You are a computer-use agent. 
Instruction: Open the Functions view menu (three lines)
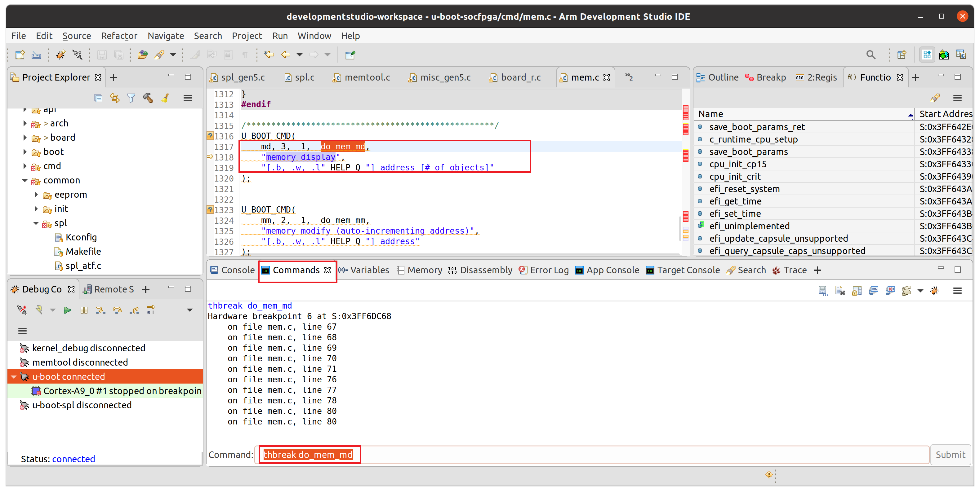point(958,98)
